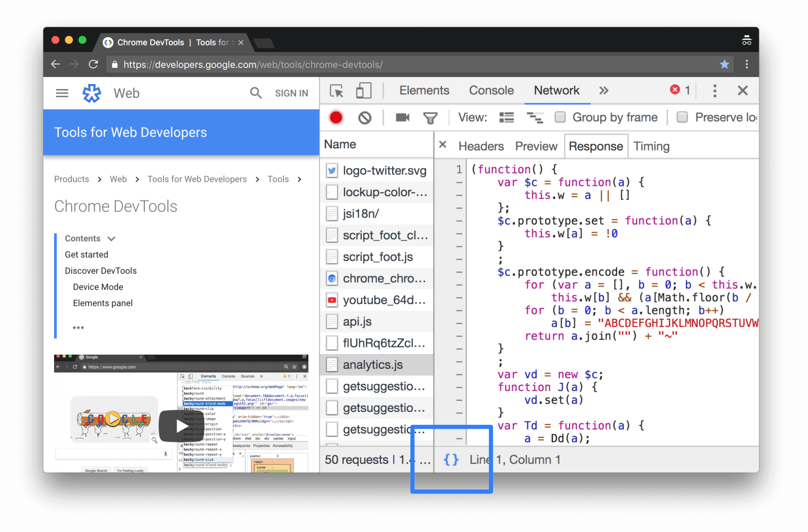Viewport: 808px width, 532px height.
Task: Click the View waterfall layout icon
Action: [x=535, y=117]
